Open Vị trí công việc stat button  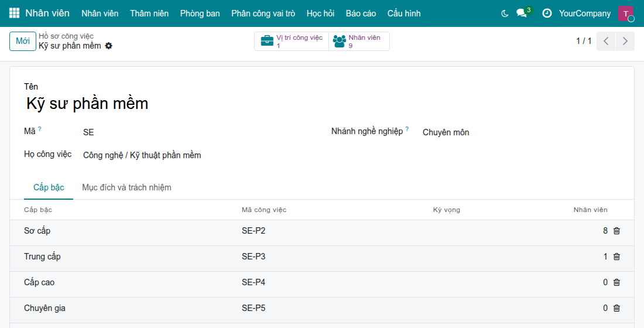click(x=292, y=41)
